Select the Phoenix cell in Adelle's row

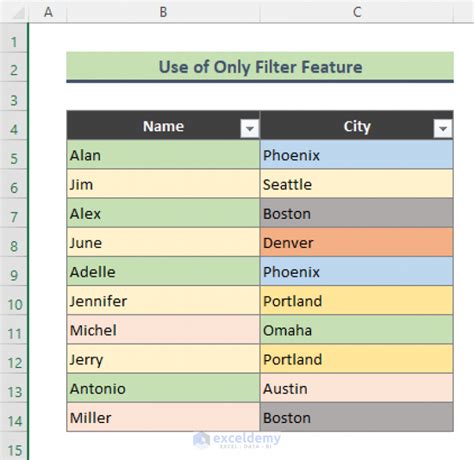tap(357, 271)
